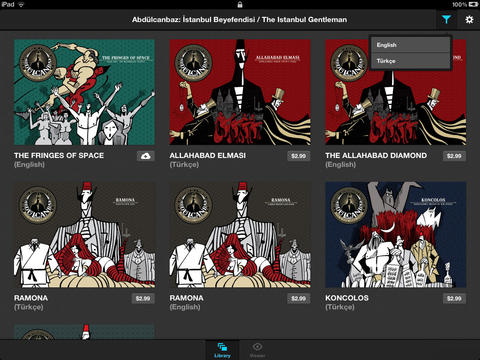The width and height of the screenshot is (480, 360).
Task: Purchase Ramona (Türkçe) for $2.99
Action: coord(143,298)
